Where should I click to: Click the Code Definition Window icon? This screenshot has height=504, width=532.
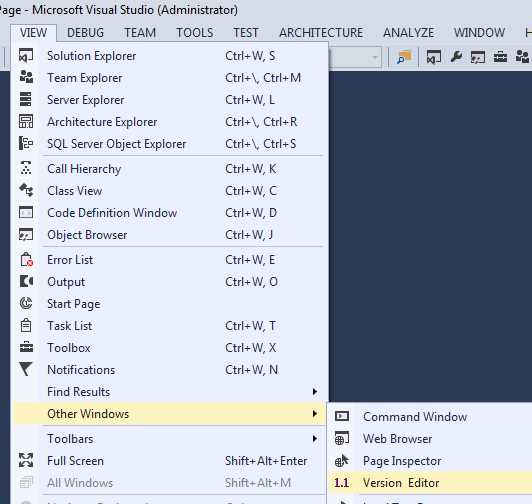tap(26, 212)
